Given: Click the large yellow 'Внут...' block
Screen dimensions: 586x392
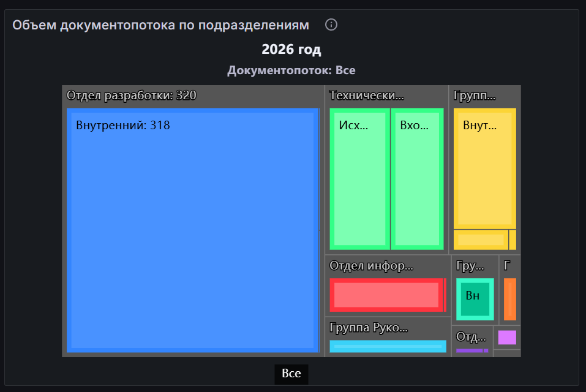Looking at the screenshot, I should tap(484, 168).
